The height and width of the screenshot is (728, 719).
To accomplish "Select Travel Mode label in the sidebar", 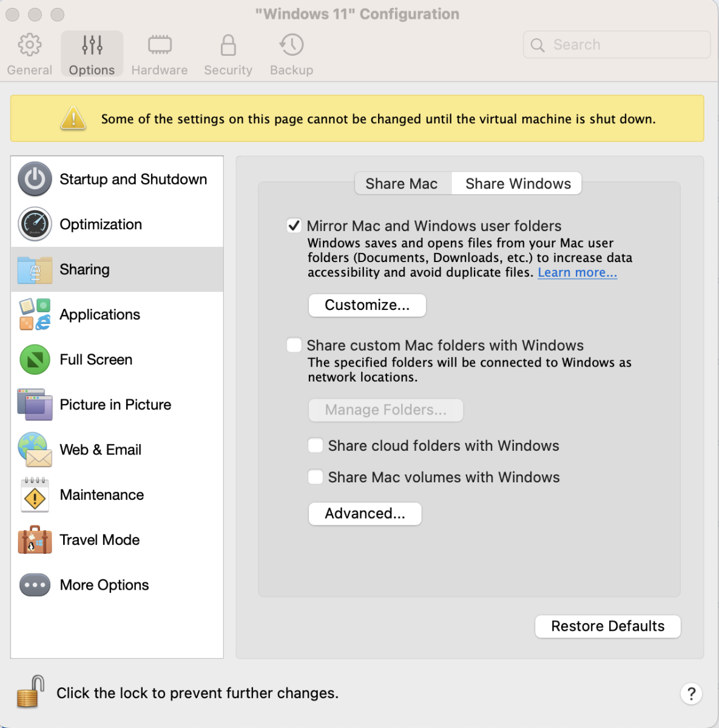I will [x=100, y=540].
